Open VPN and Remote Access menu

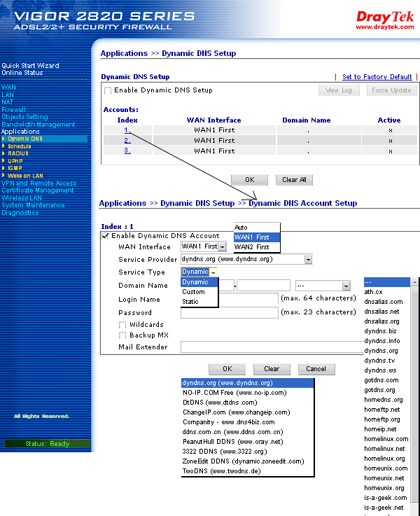click(38, 183)
